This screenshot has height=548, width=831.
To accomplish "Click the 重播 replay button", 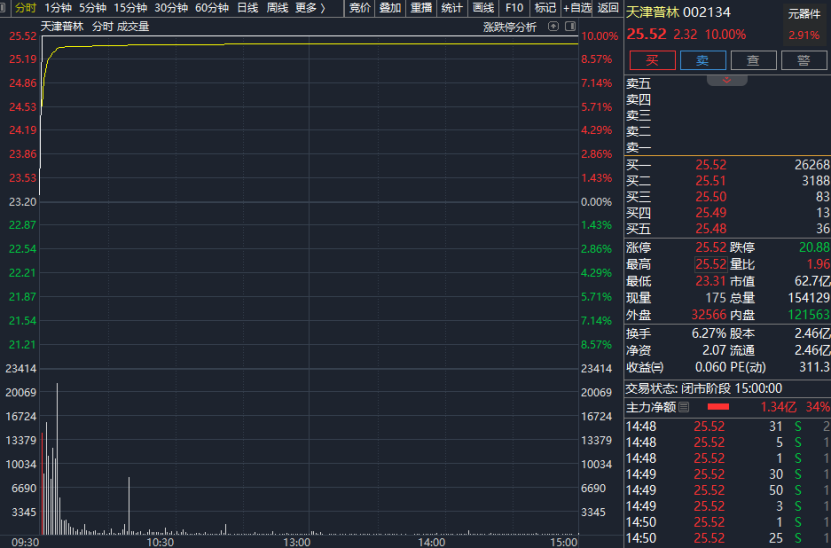I will pyautogui.click(x=421, y=8).
